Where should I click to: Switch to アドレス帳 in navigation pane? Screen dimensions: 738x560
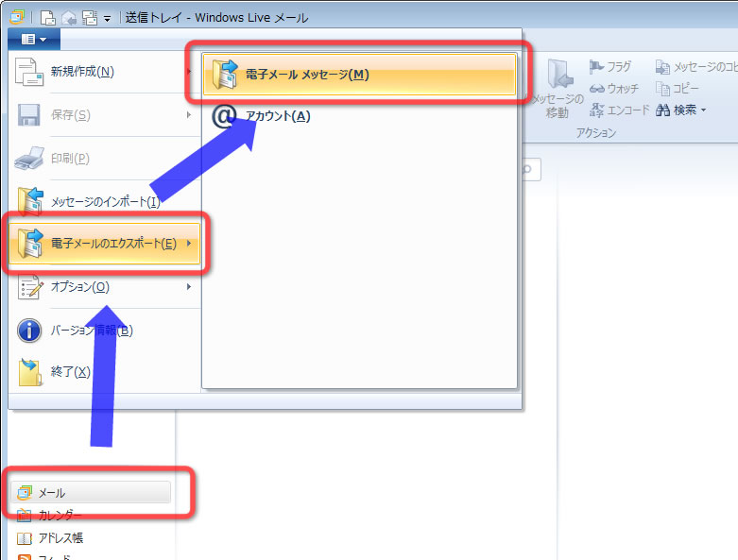(91, 538)
